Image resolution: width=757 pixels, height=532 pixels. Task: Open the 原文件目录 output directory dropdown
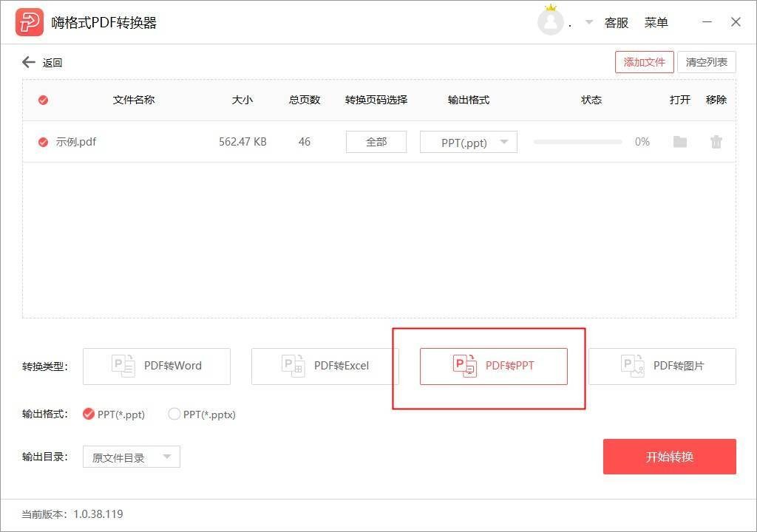pos(132,457)
